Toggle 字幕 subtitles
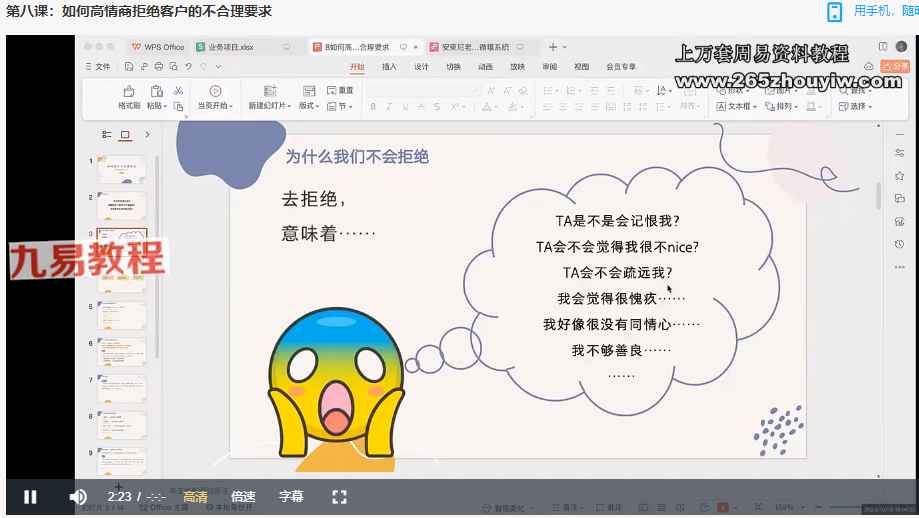The width and height of the screenshot is (919, 518). pyautogui.click(x=291, y=497)
